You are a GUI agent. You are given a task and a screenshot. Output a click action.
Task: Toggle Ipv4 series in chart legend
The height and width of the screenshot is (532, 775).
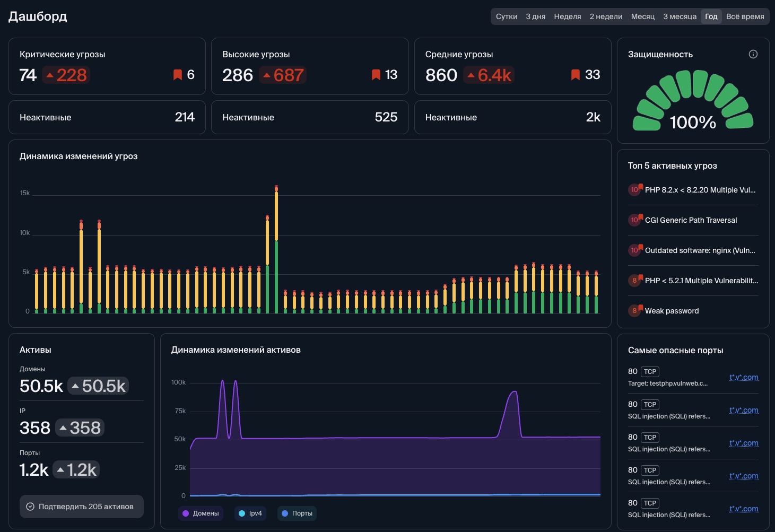pos(250,513)
